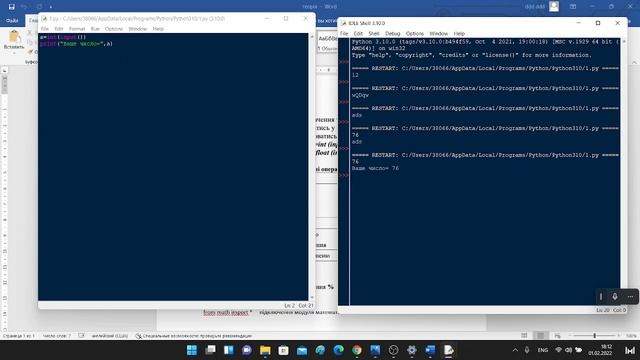Open Quick Access Toolbar customize dropdown in Word
Viewport: 640px width, 360px height.
[51, 7]
